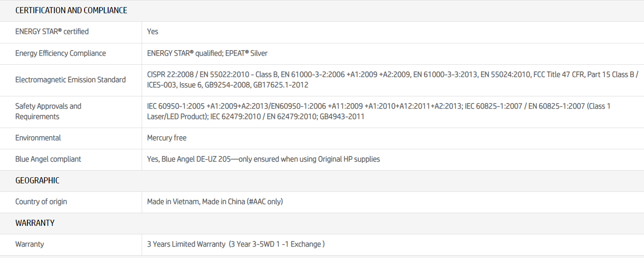Click the 'Made in China (#AAC only)' text

coord(242,202)
